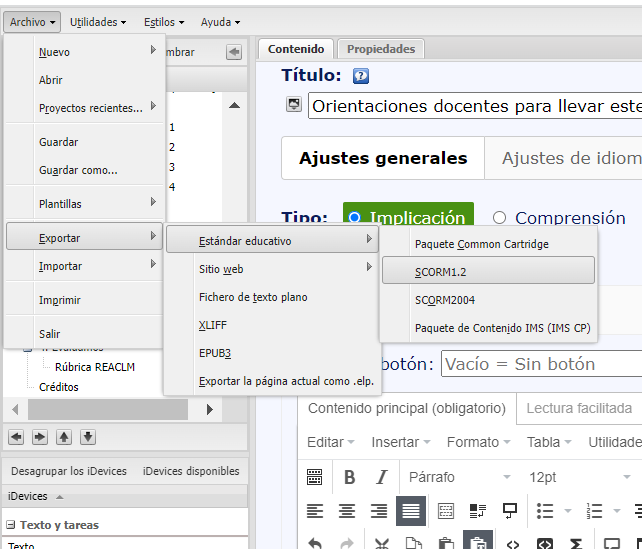Select Rúbrica REACLM tree node
This screenshot has height=549, width=642.
(x=95, y=367)
